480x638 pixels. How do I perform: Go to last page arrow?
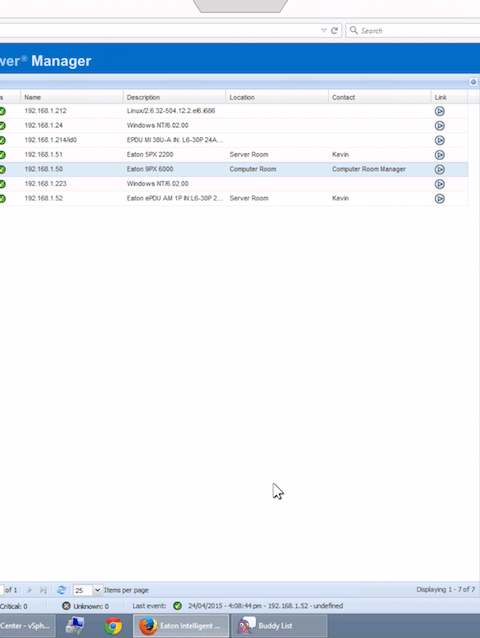[x=43, y=590]
